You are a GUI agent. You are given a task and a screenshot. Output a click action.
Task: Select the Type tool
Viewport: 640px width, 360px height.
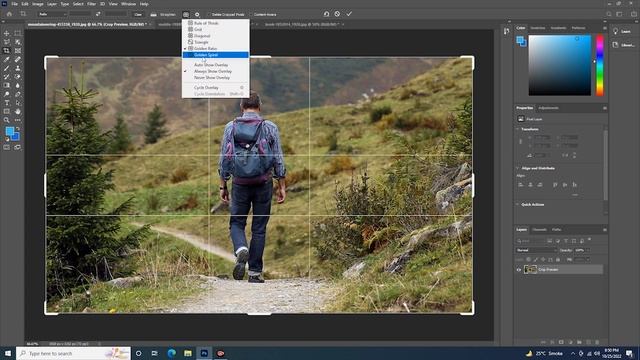click(x=7, y=103)
